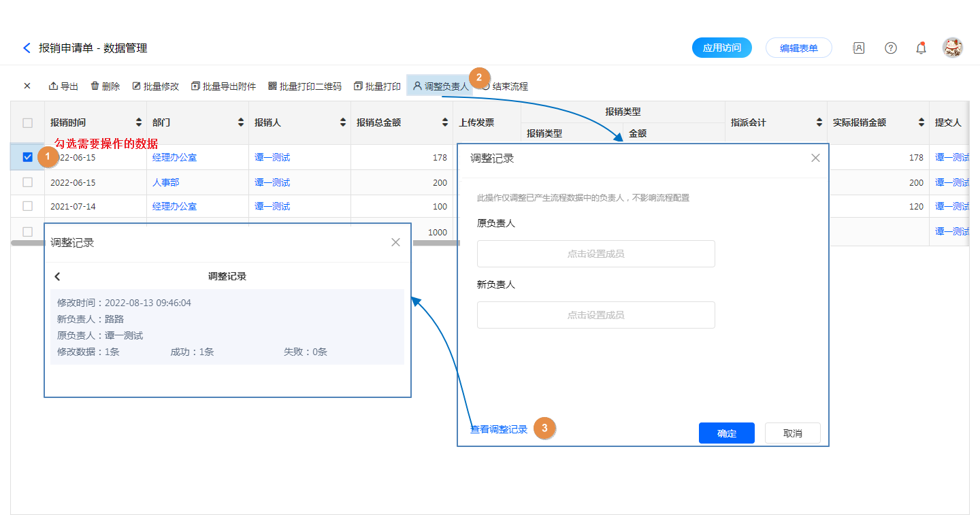Sort by the 报销时间 column arrows
980x515 pixels.
139,123
